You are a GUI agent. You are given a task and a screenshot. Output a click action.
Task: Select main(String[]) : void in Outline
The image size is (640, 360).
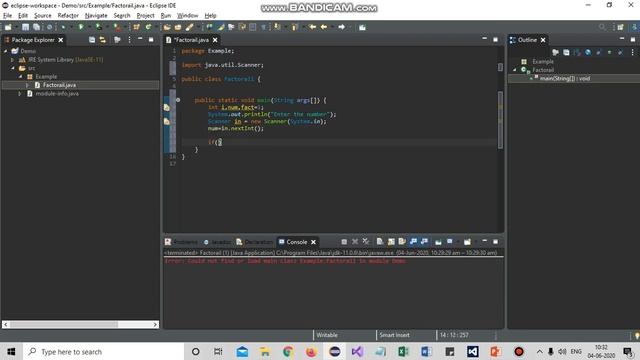pyautogui.click(x=565, y=78)
